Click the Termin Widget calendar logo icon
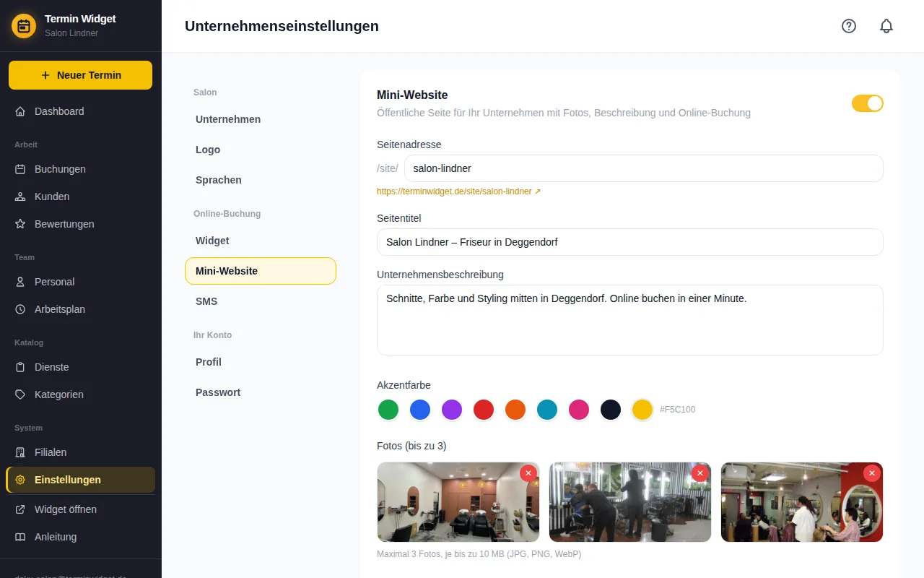This screenshot has height=578, width=924. click(x=24, y=26)
